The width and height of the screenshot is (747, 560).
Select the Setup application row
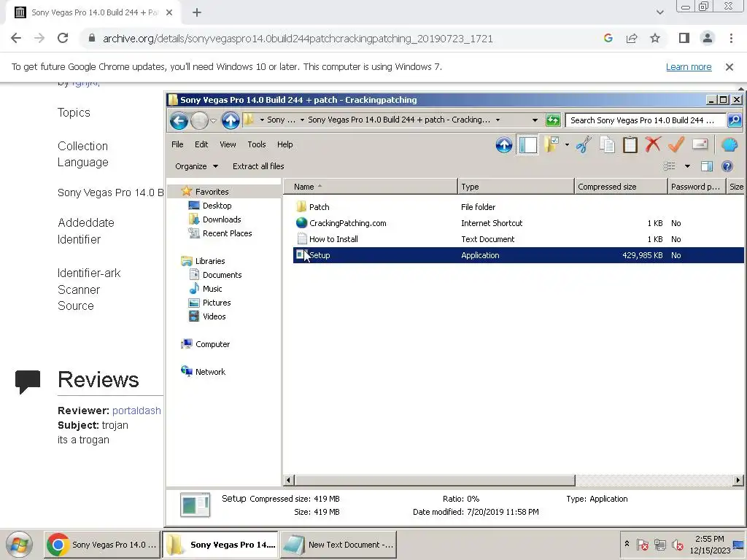(x=519, y=255)
